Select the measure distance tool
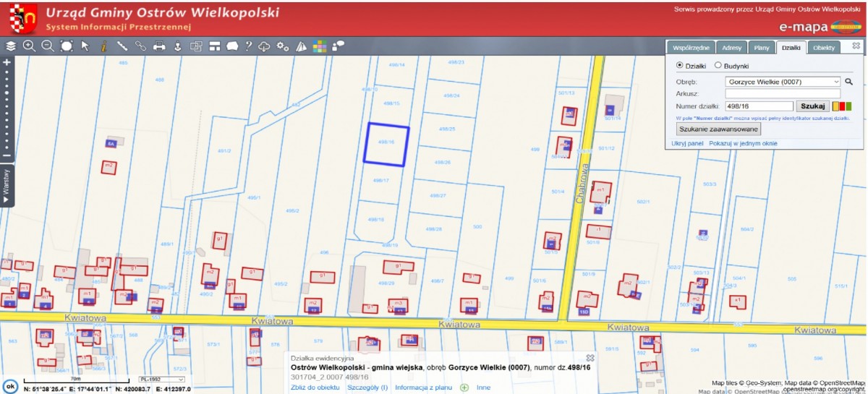The width and height of the screenshot is (868, 394). pos(122,46)
